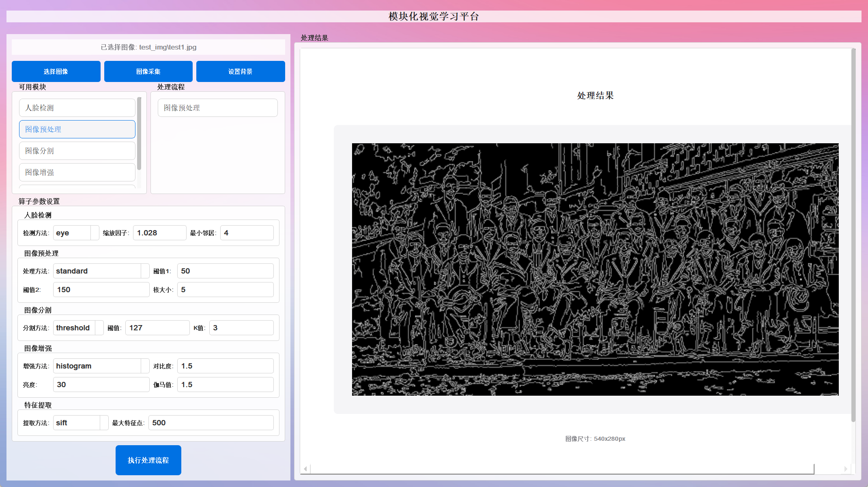
Task: Click the result panel vertical scrollbar
Action: click(x=853, y=235)
